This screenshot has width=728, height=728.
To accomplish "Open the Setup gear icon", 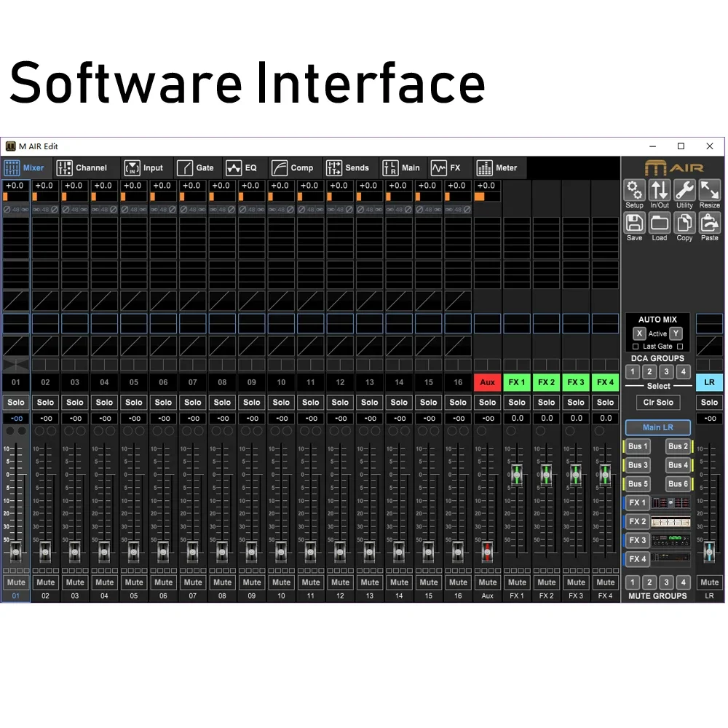I will tap(635, 191).
